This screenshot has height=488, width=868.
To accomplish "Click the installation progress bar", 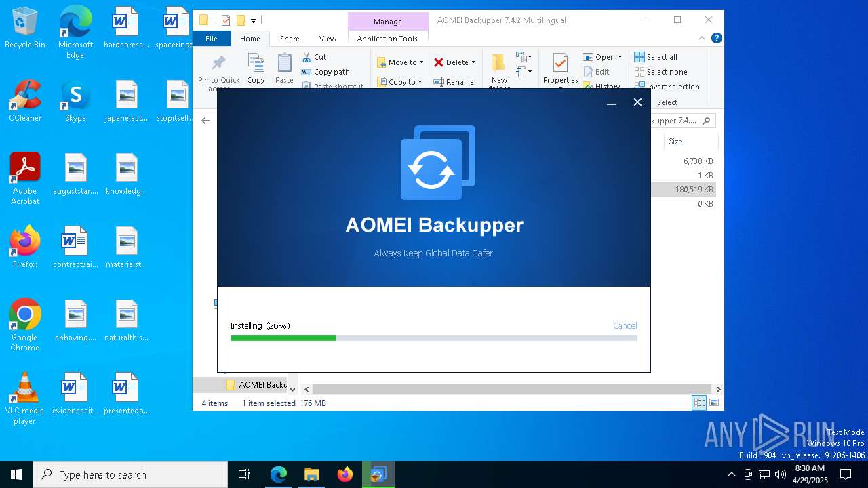I will tap(434, 338).
